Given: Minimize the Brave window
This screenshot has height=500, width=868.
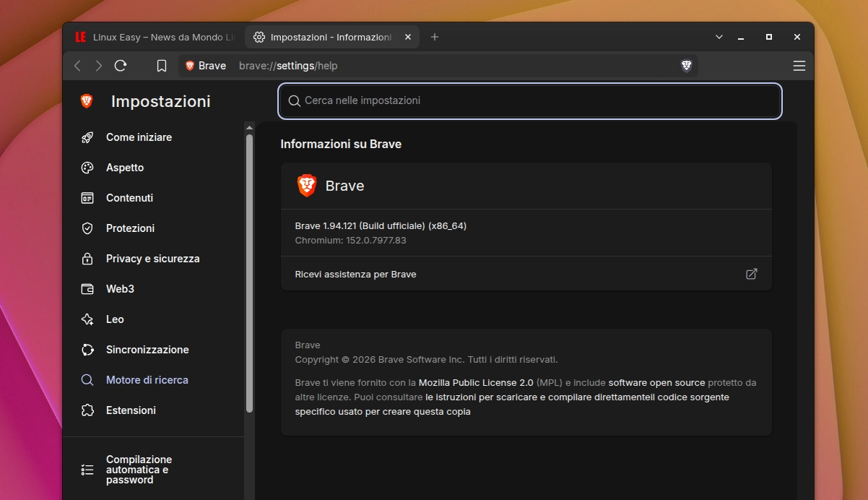Looking at the screenshot, I should [741, 37].
